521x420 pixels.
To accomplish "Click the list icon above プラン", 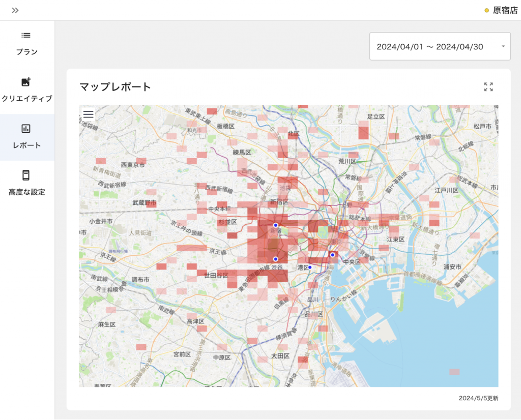I will pos(26,35).
